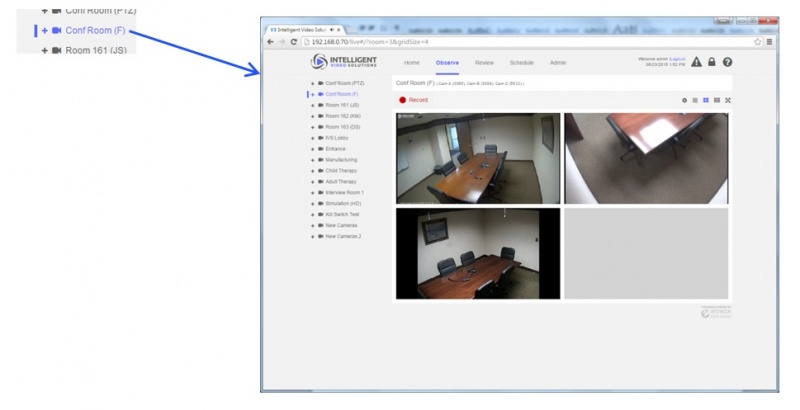Select IVS Lobby room

click(x=337, y=138)
